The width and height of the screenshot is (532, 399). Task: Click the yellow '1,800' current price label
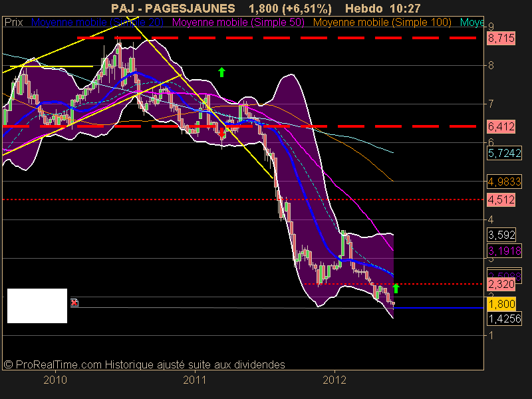[x=501, y=304]
